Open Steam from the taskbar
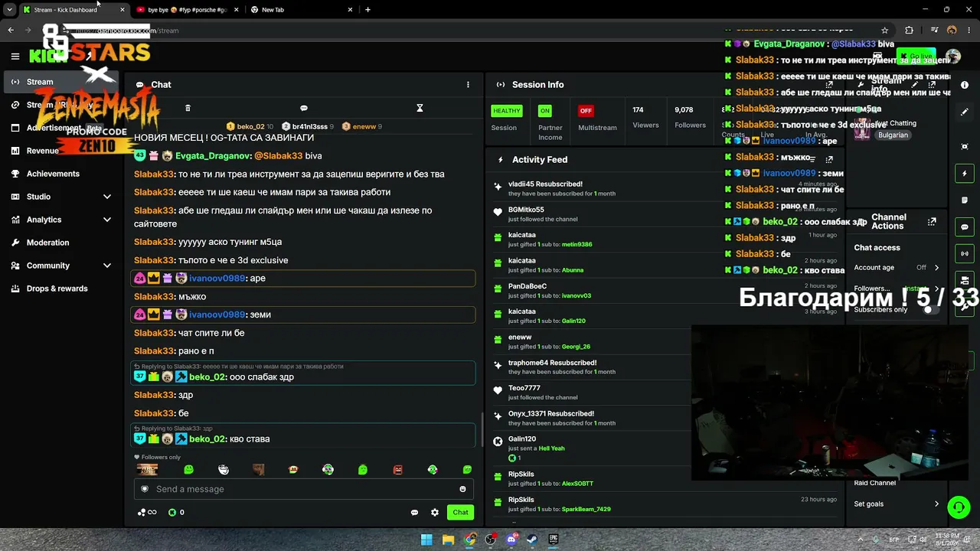 pyautogui.click(x=532, y=540)
